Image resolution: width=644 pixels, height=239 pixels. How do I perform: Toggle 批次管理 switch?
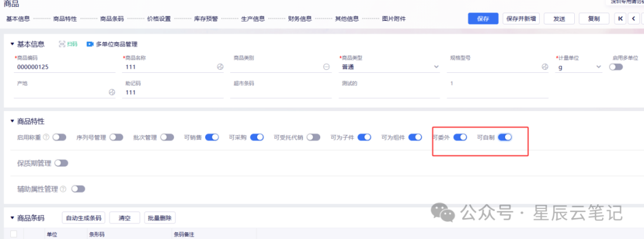[167, 137]
